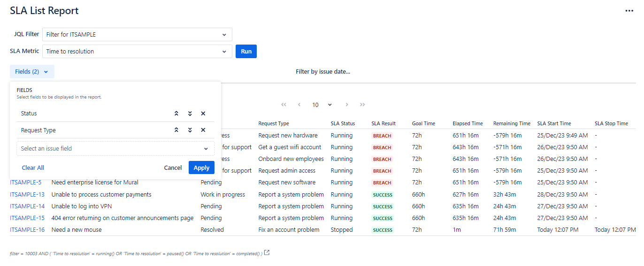The image size is (644, 266).
Task: Click Filter by issue date
Action: pos(322,72)
